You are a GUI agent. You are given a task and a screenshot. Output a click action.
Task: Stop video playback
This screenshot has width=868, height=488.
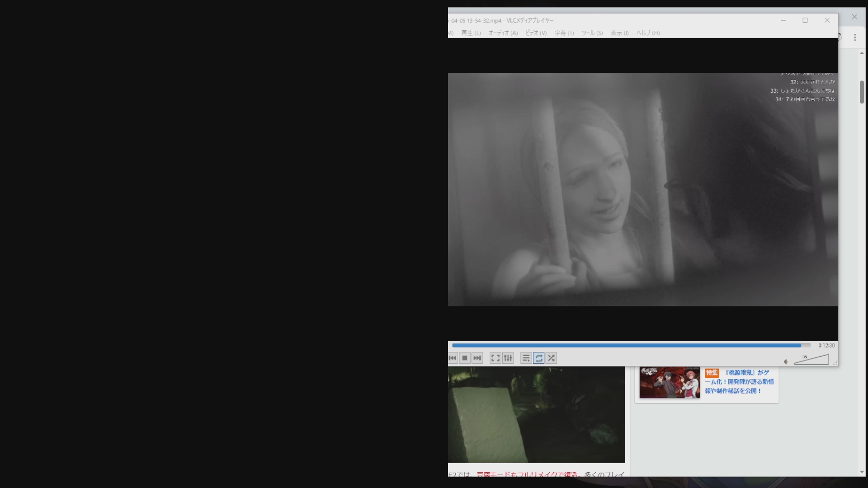click(x=465, y=358)
